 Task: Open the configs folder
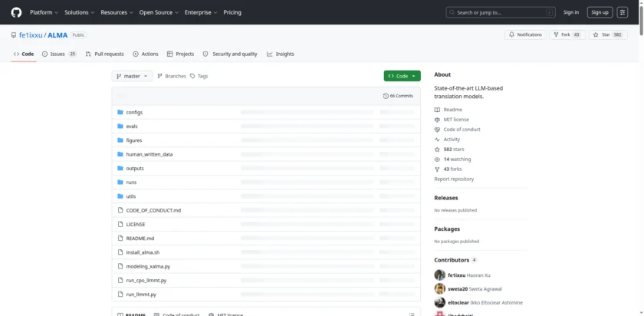(134, 112)
